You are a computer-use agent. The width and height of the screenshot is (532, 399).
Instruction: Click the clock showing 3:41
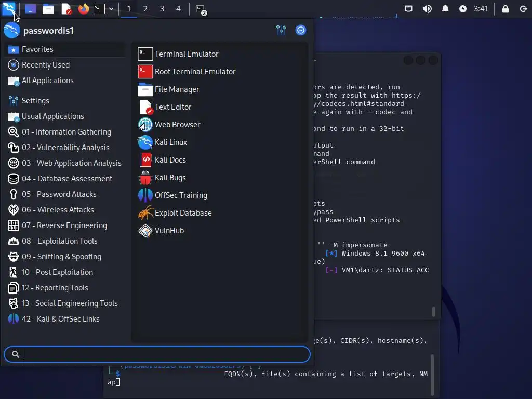[481, 9]
